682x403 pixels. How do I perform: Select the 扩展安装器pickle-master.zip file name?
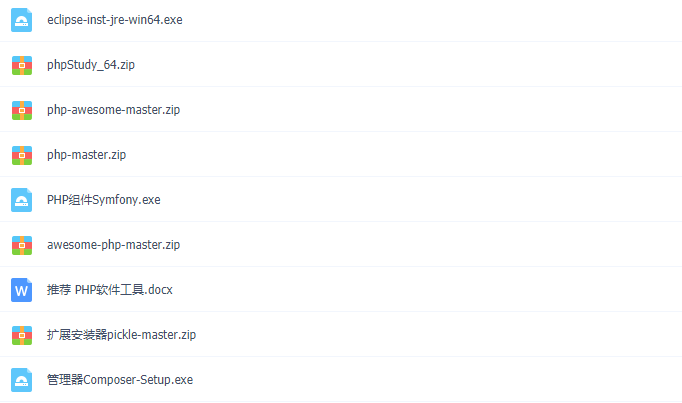121,335
